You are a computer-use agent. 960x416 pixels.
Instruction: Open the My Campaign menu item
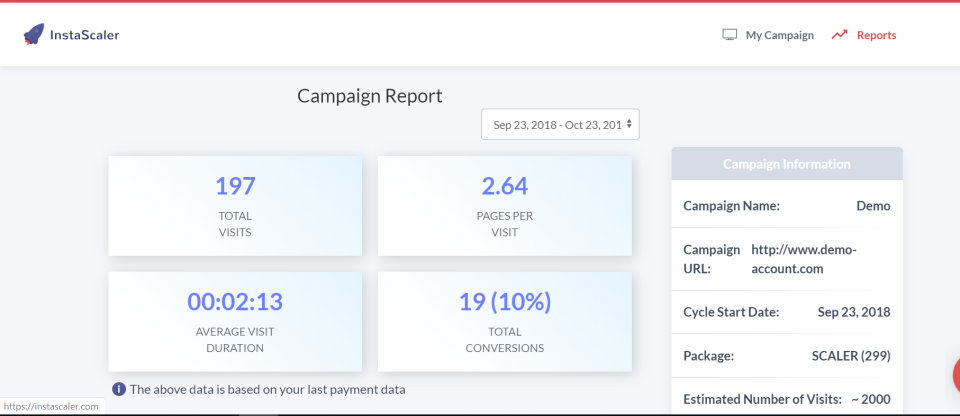point(768,35)
